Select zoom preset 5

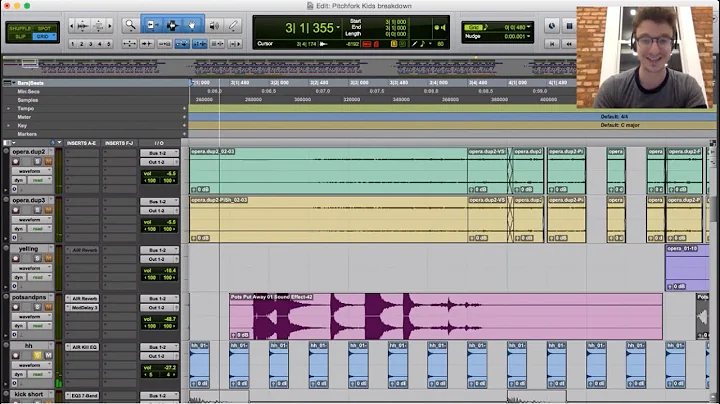(x=109, y=44)
